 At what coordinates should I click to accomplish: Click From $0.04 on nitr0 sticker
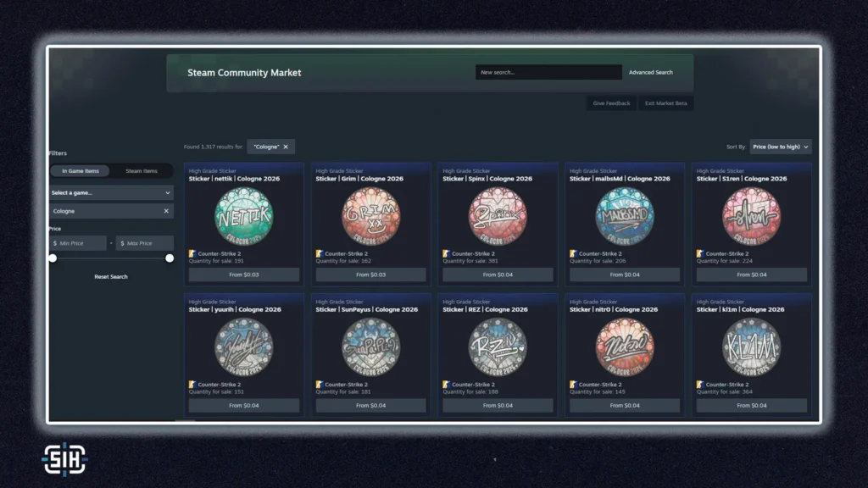[625, 406]
